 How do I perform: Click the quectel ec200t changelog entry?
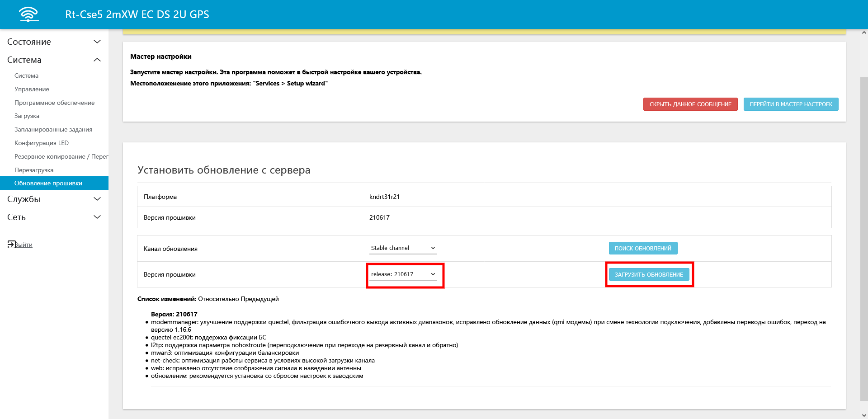tap(208, 337)
